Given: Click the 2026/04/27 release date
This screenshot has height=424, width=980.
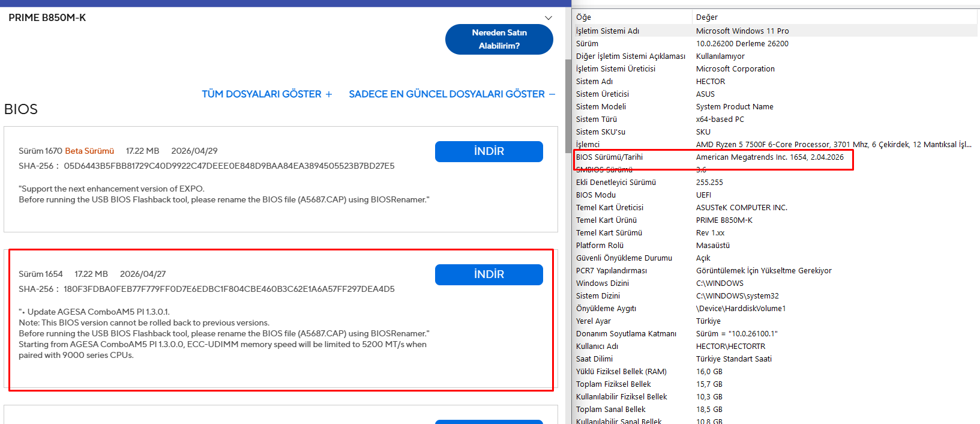Looking at the screenshot, I should coord(143,274).
